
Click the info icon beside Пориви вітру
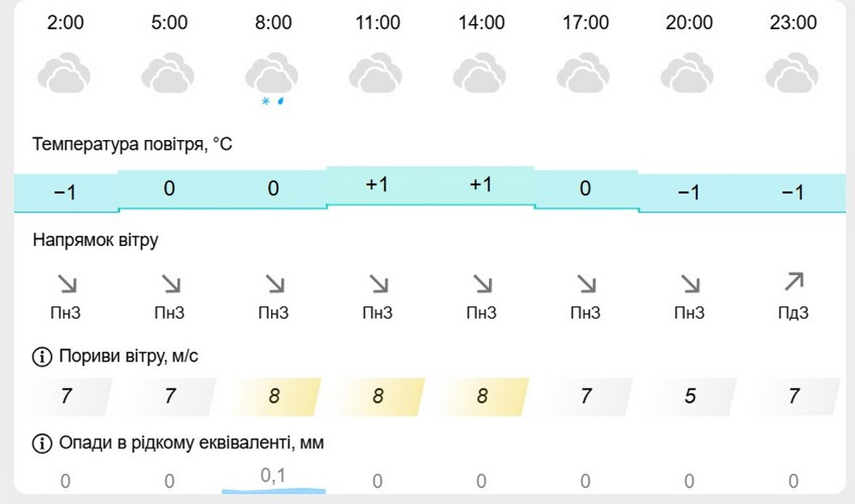tap(41, 355)
